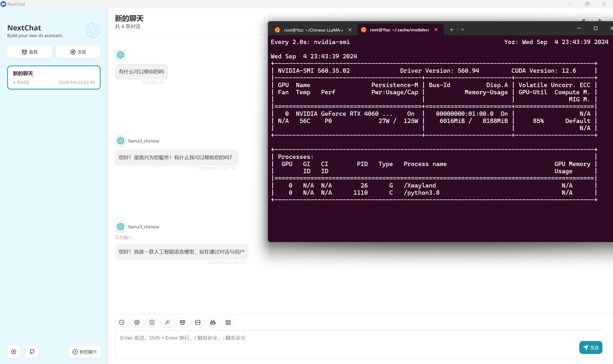This screenshot has width=613, height=364.
Task: Click the /python3.8 process name
Action: coord(422,193)
